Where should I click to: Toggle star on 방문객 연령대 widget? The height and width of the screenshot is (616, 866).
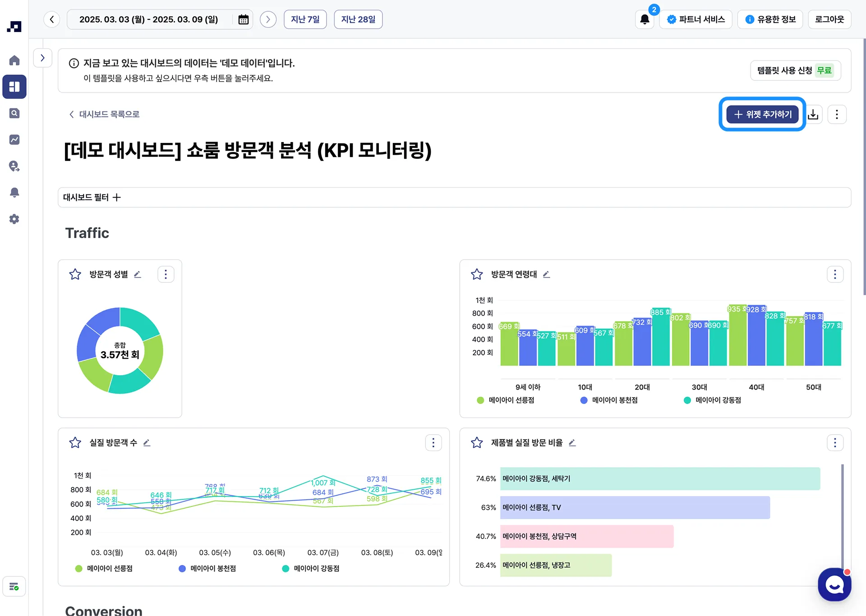click(477, 274)
